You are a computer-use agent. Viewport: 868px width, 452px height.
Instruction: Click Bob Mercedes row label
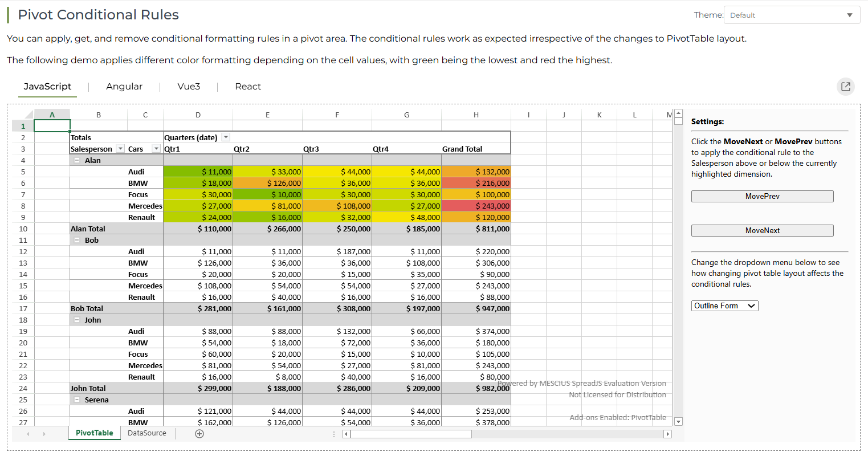click(x=145, y=286)
